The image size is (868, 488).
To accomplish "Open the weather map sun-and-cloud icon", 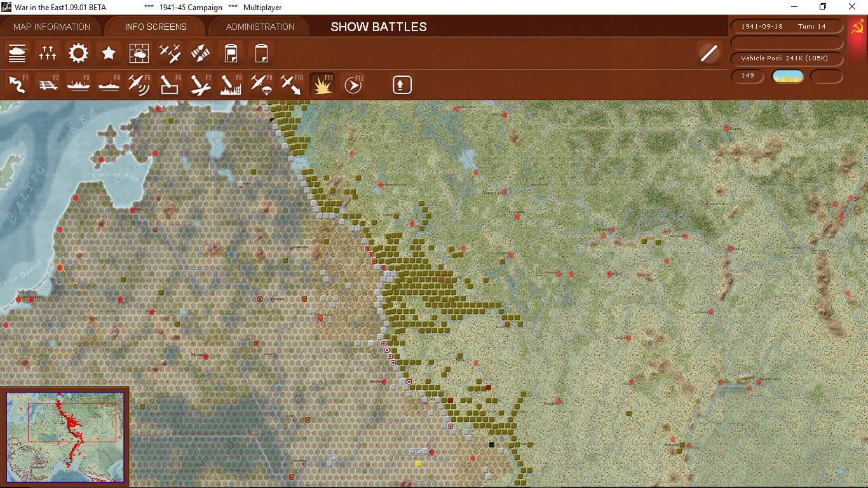I will [139, 53].
